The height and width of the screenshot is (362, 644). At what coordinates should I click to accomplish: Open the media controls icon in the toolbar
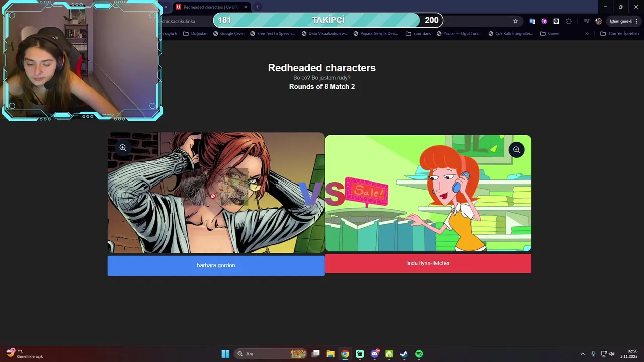[587, 21]
